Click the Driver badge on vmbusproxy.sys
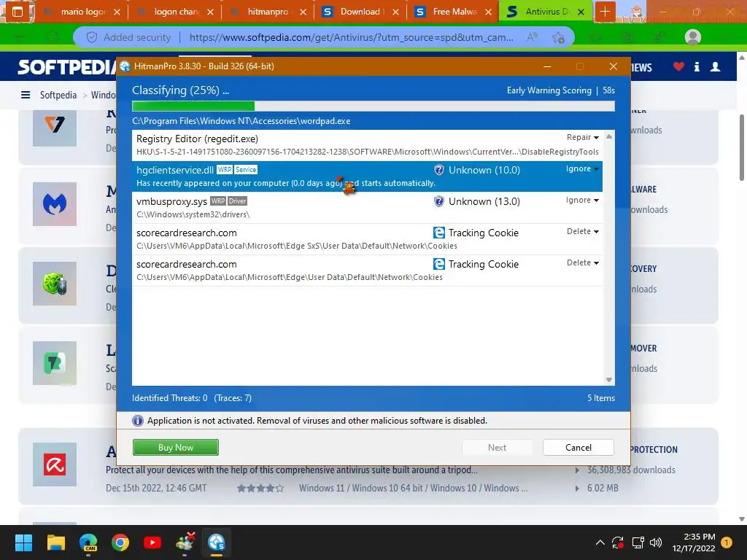This screenshot has height=560, width=747. point(237,201)
